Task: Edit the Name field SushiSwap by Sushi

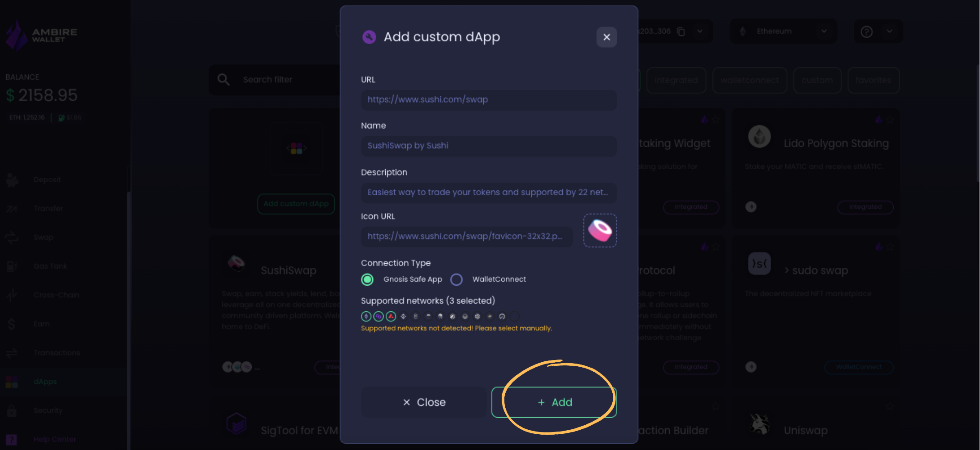Action: 489,146
